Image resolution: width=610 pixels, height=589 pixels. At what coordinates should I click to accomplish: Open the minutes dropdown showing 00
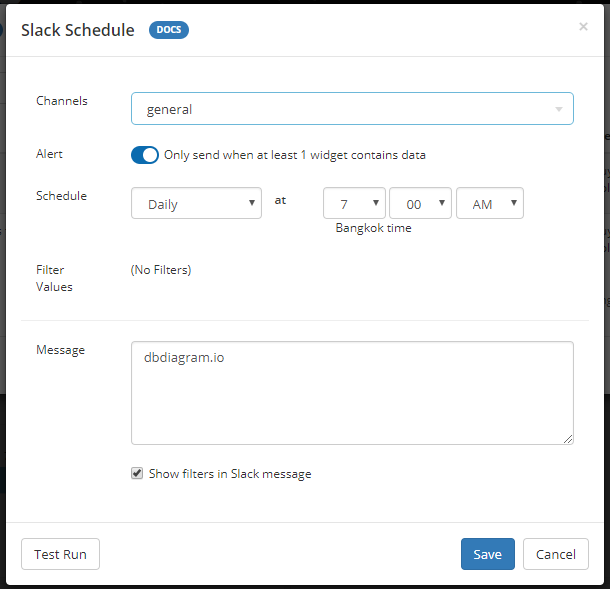click(x=420, y=203)
